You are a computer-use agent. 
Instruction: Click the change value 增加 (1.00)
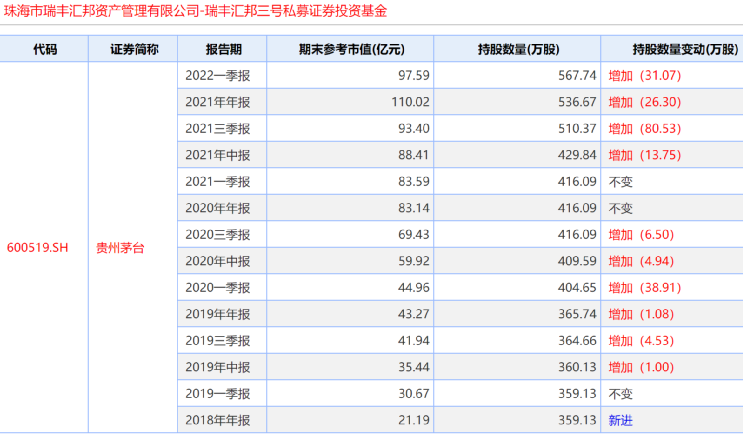tap(641, 367)
